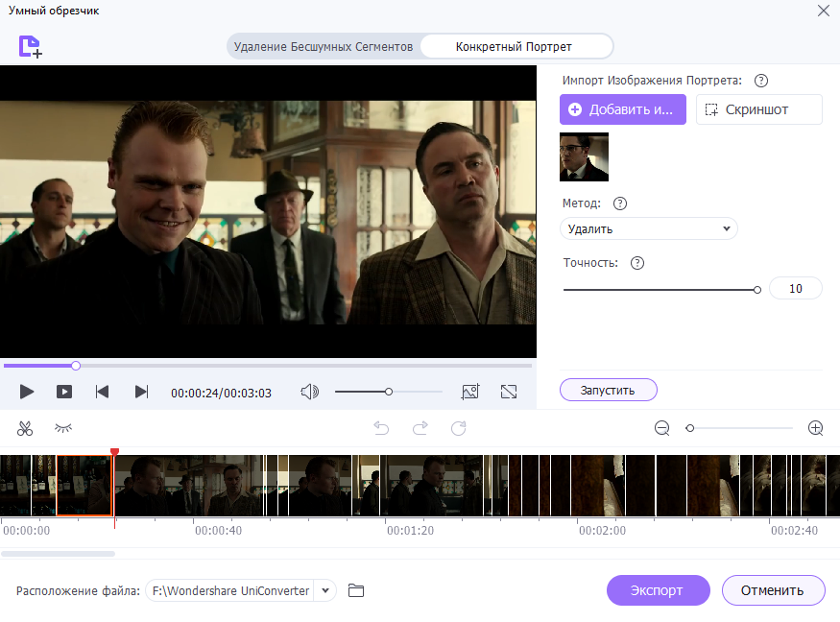Image resolution: width=840 pixels, height=622 pixels.
Task: Zoom out the timeline
Action: [x=662, y=428]
